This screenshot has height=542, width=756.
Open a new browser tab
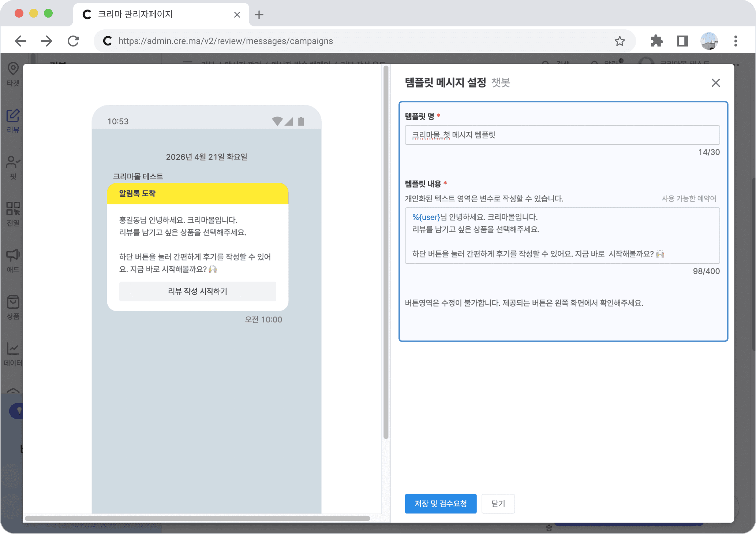click(259, 15)
